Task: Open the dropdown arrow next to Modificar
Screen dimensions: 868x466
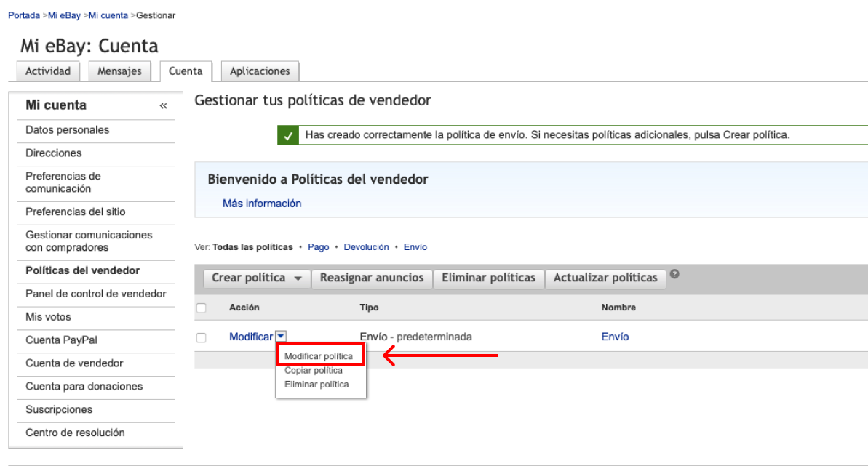Action: coord(282,336)
